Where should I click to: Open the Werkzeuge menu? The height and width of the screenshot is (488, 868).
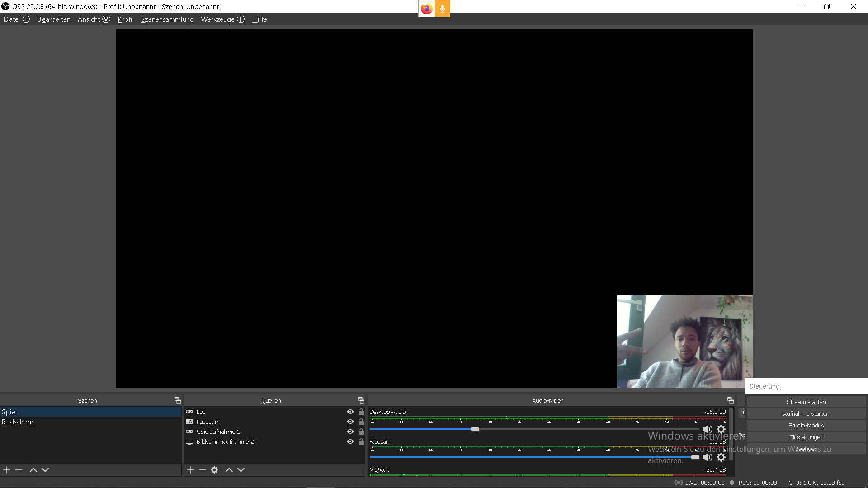coord(222,19)
